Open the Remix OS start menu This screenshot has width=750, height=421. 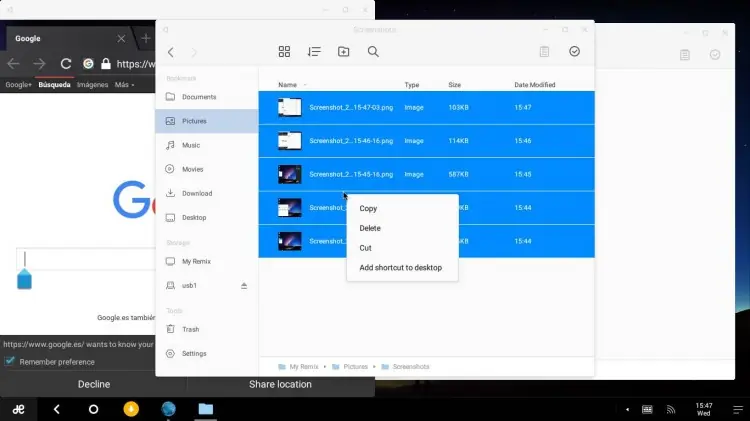coord(19,409)
